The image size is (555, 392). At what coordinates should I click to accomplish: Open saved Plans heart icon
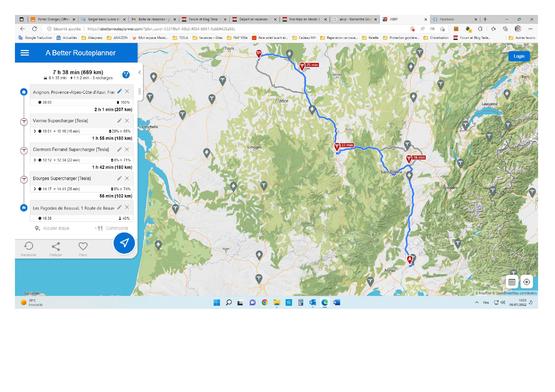[x=83, y=246]
